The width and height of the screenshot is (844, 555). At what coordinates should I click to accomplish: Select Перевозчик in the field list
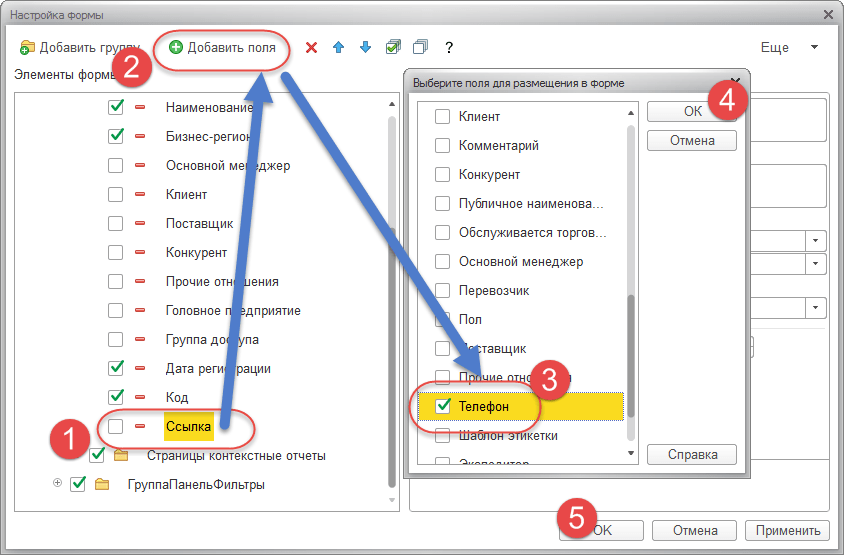494,291
